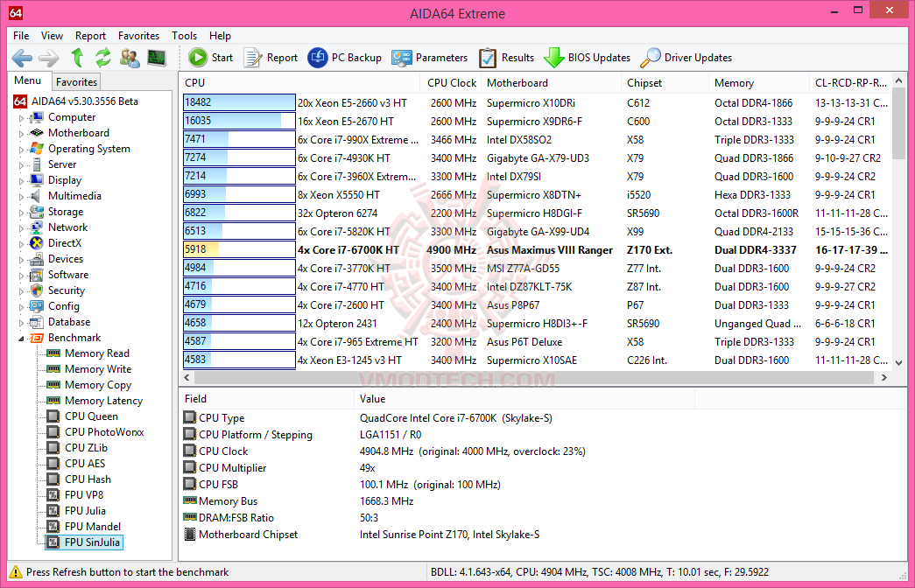This screenshot has height=588, width=915.
Task: Click the BIOS Updates download arrow icon
Action: point(553,58)
